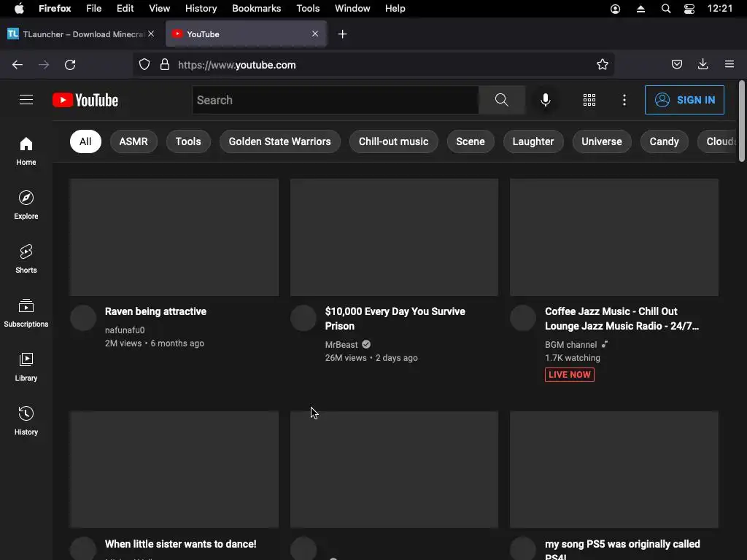The width and height of the screenshot is (747, 560).
Task: Open Subscriptions in sidebar
Action: coord(26,313)
